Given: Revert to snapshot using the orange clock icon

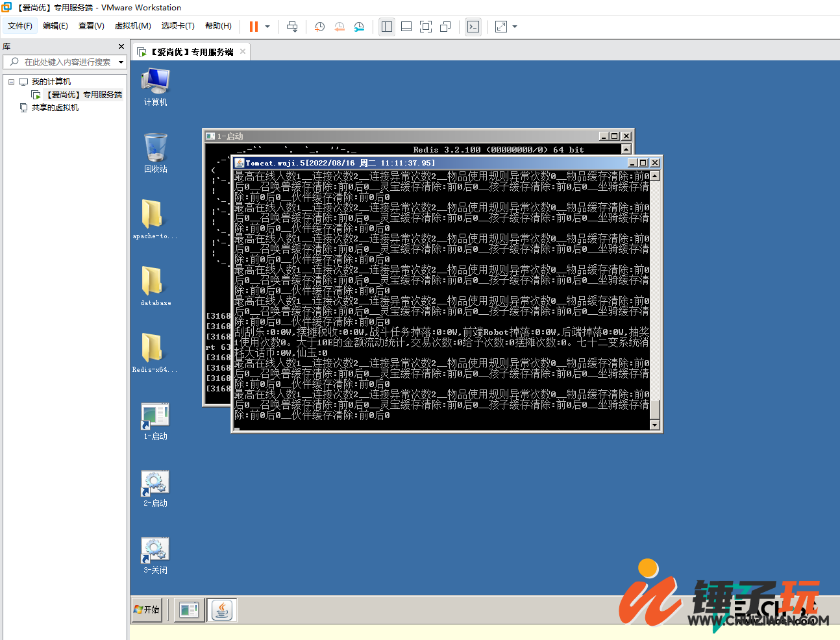Looking at the screenshot, I should coord(340,27).
